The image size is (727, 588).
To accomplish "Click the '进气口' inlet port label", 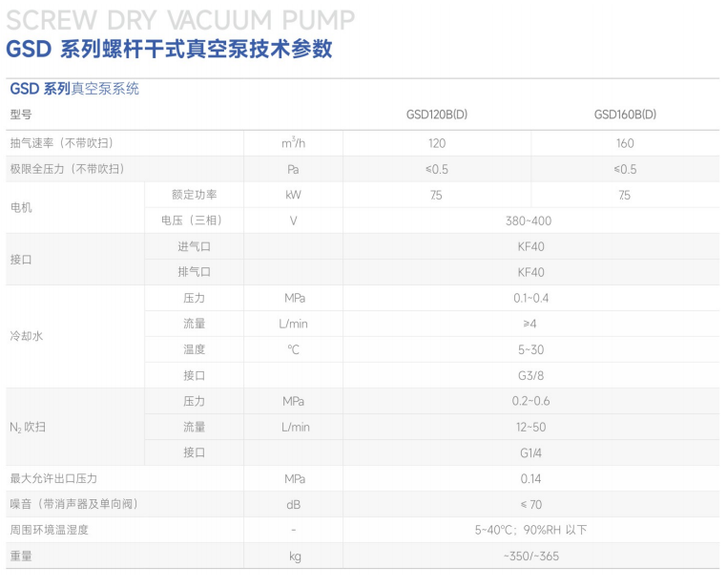I will click(194, 246).
